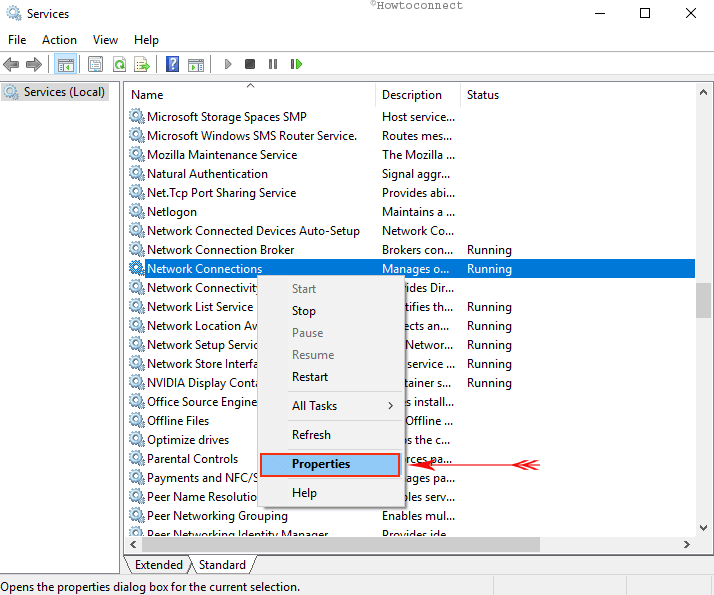
Task: Click the grayed Pause context menu entry
Action: point(331,333)
